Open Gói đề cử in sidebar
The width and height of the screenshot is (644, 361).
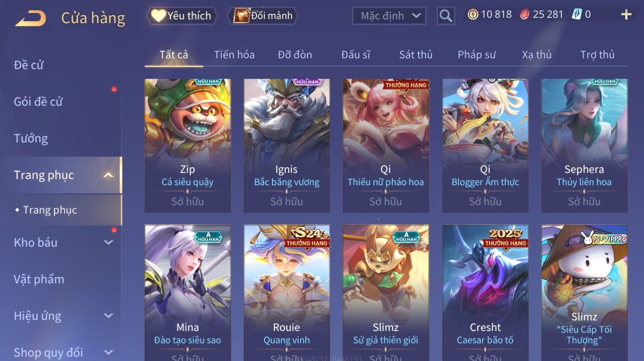tap(38, 102)
